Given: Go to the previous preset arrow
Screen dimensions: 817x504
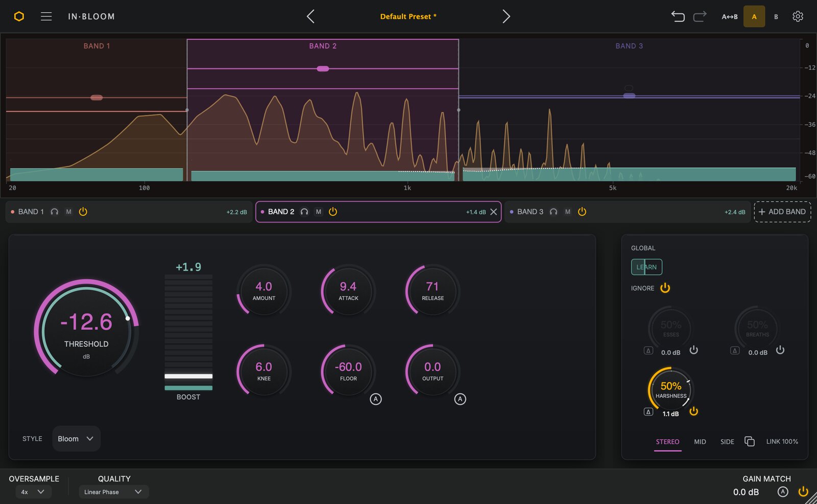Looking at the screenshot, I should point(310,16).
